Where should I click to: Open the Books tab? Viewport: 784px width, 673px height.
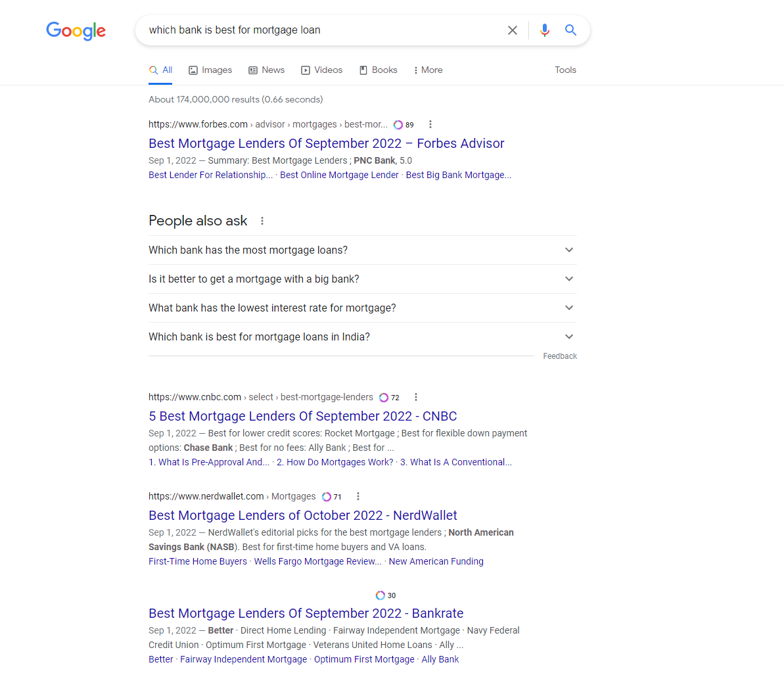378,70
